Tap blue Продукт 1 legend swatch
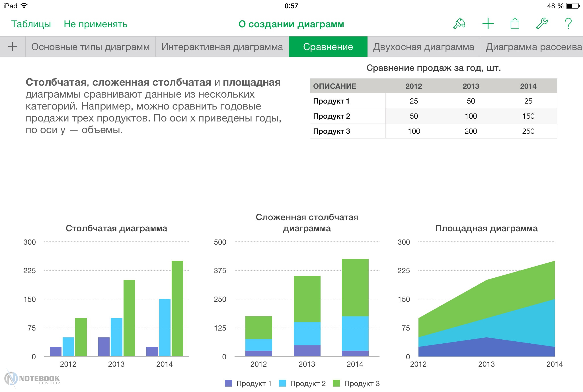Screen dimensions: 583x392 (x=228, y=383)
